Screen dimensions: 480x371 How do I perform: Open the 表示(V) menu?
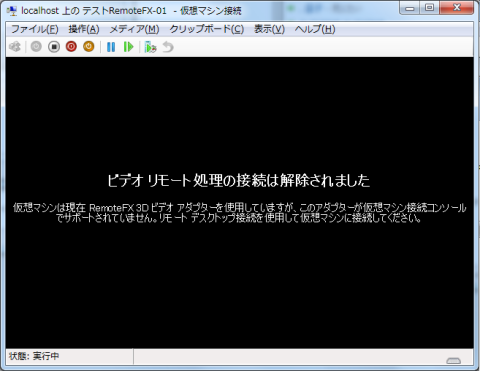pos(269,29)
